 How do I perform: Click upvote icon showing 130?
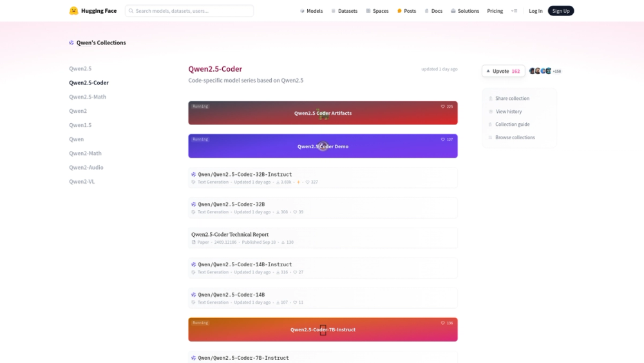tap(283, 242)
